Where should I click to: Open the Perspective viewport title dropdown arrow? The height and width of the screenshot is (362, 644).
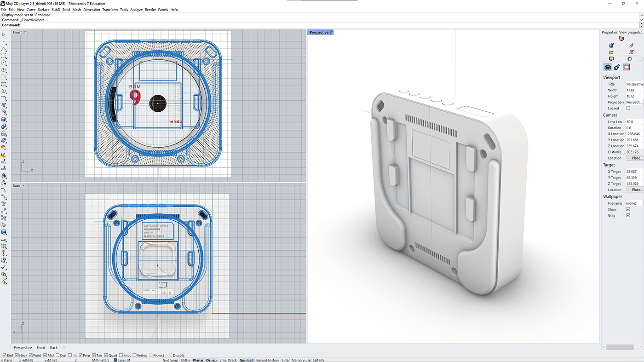(332, 32)
